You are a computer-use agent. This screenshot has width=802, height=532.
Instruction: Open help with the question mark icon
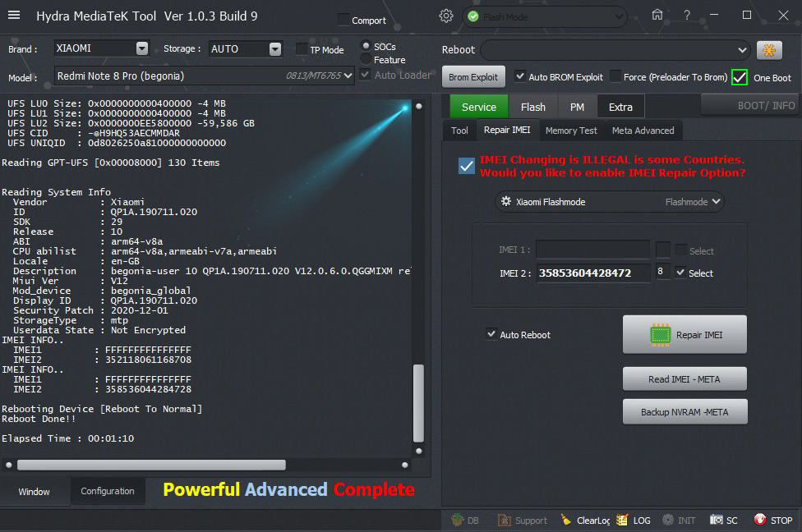(x=687, y=16)
